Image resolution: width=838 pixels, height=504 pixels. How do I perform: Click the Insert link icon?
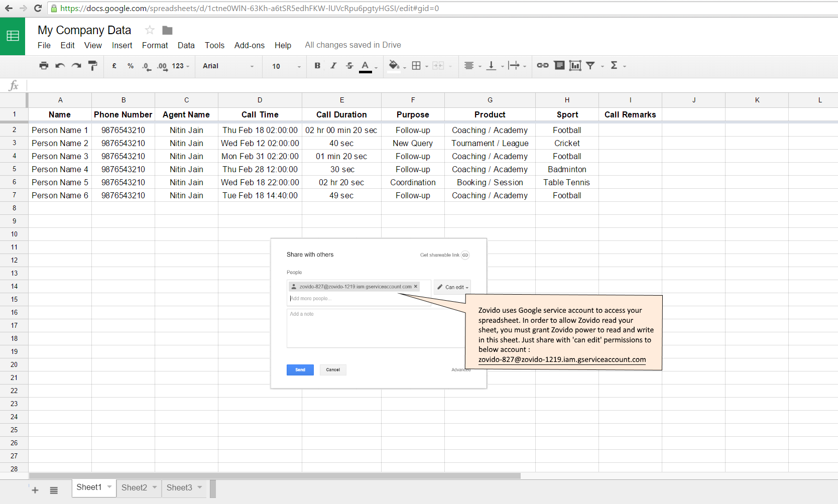[542, 66]
